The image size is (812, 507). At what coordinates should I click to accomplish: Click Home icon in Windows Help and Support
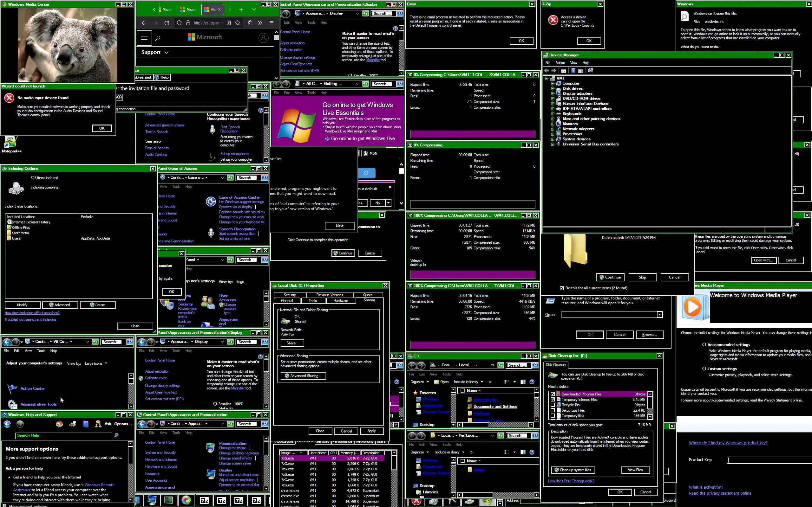[x=59, y=424]
